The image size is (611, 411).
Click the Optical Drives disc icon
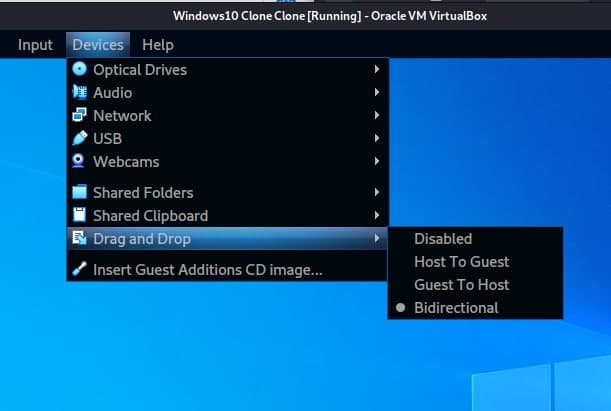(x=79, y=70)
